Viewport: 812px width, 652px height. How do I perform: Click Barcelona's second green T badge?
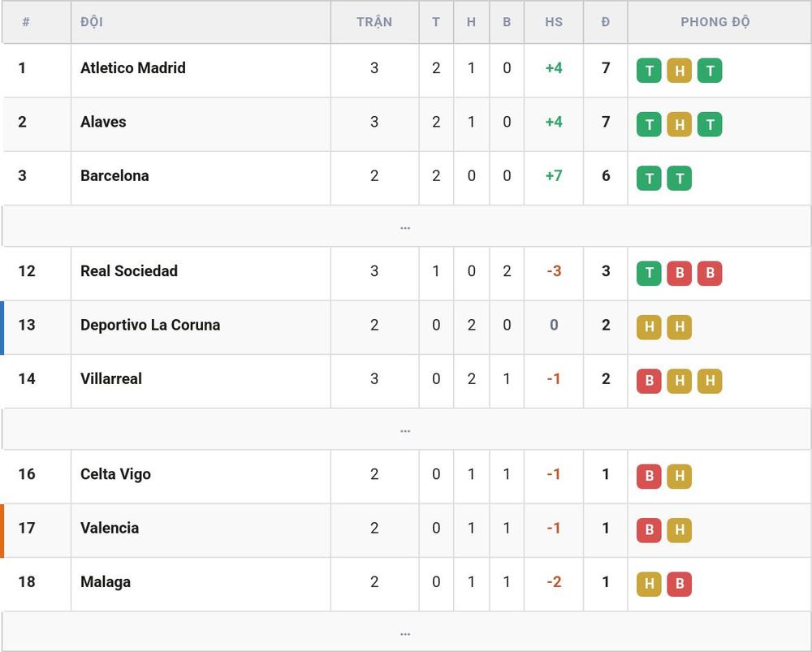coord(680,178)
